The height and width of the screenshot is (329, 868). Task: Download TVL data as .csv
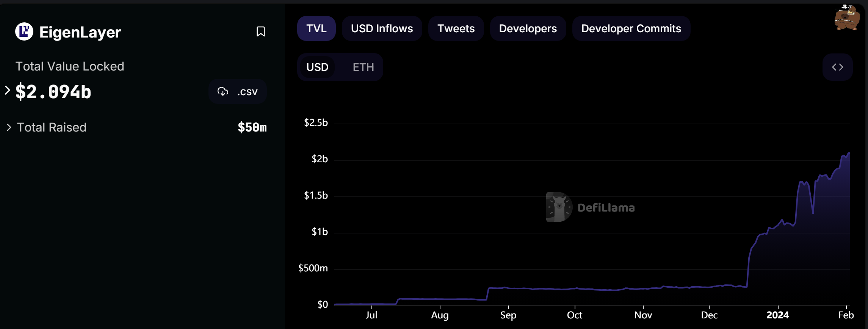(238, 91)
